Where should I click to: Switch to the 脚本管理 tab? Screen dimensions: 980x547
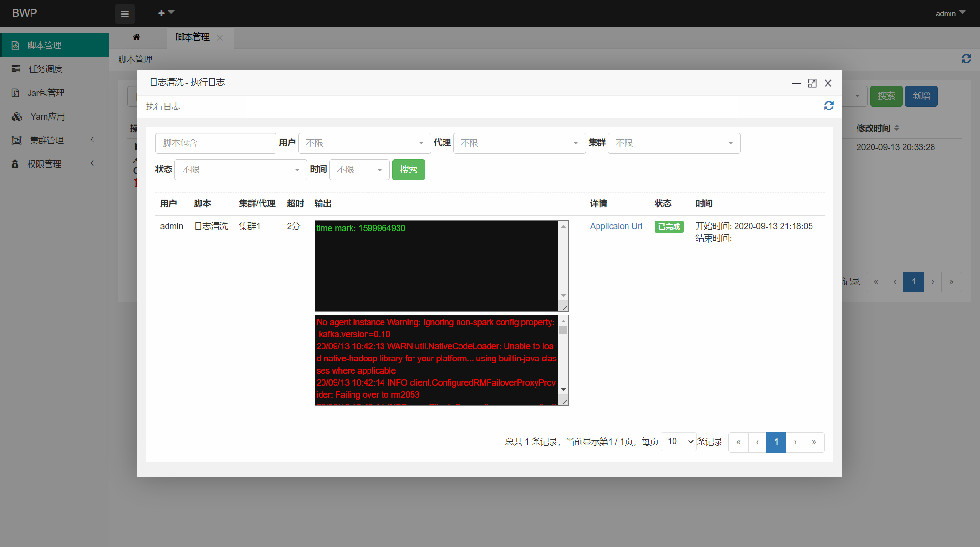coord(192,37)
